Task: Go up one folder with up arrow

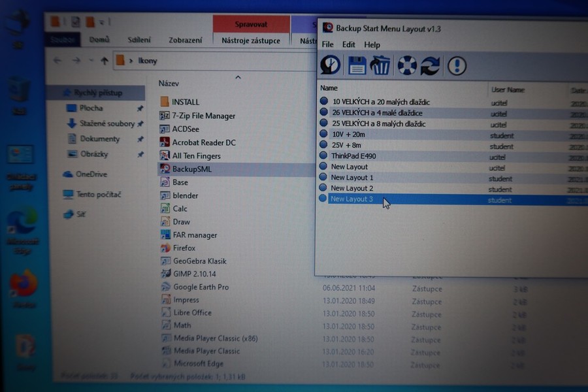Action: pos(105,61)
